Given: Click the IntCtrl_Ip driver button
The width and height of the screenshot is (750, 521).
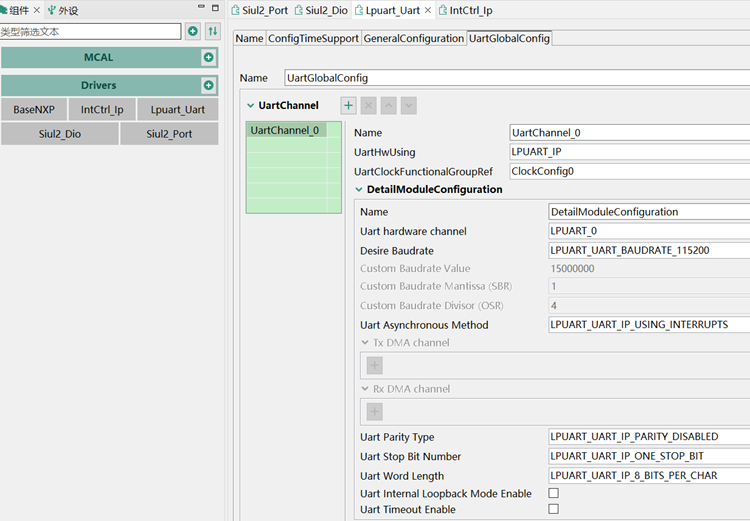Looking at the screenshot, I should click(x=102, y=110).
